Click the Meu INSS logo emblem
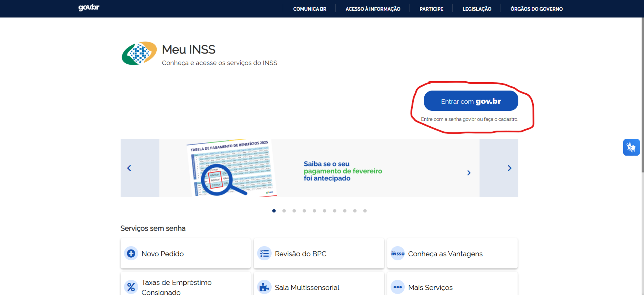This screenshot has height=295, width=644. tap(139, 53)
